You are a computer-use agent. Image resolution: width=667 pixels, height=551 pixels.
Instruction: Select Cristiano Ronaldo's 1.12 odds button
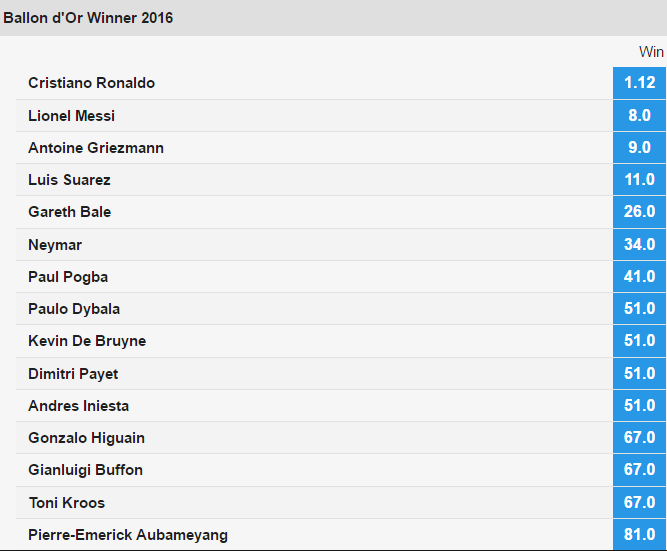click(639, 83)
